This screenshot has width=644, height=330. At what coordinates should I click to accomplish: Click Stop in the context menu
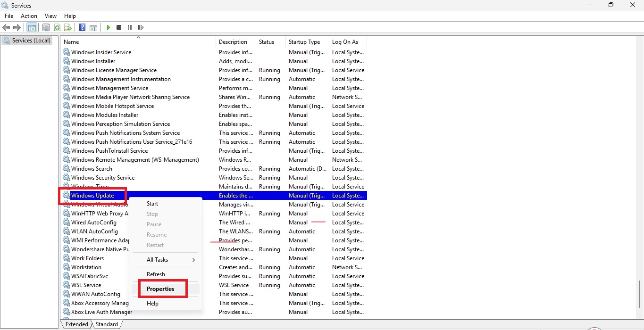point(166,214)
